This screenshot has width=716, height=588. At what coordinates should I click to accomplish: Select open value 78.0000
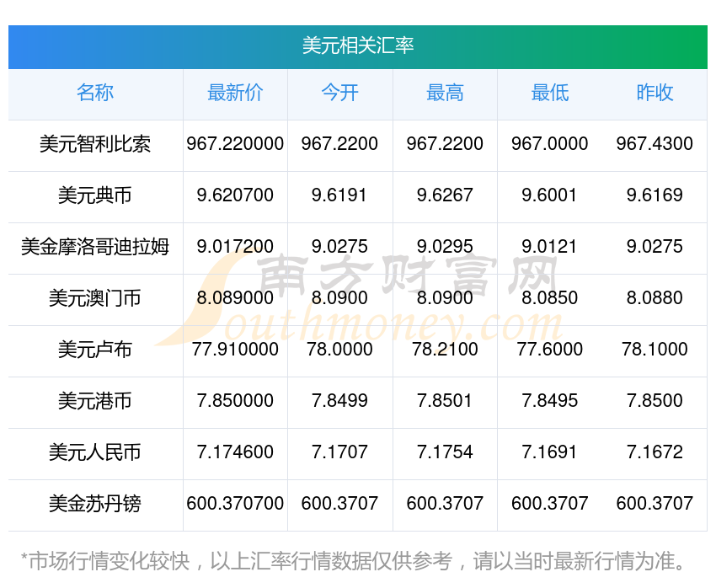pos(339,350)
